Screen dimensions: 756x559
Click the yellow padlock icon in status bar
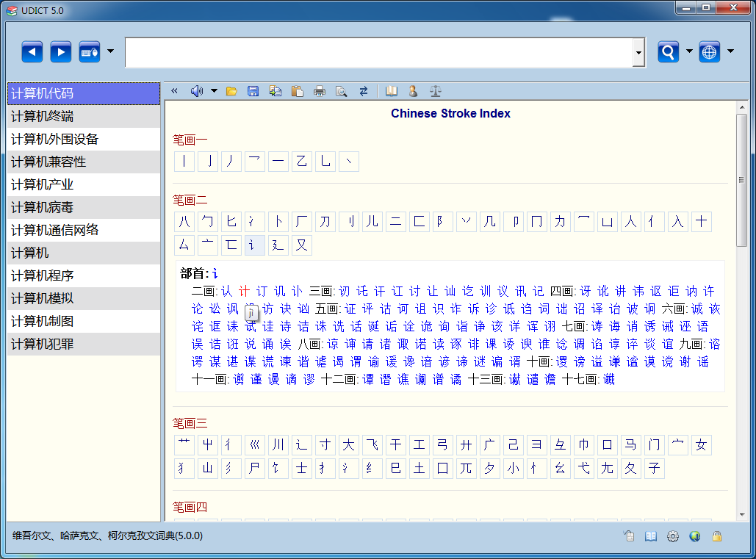tap(717, 536)
